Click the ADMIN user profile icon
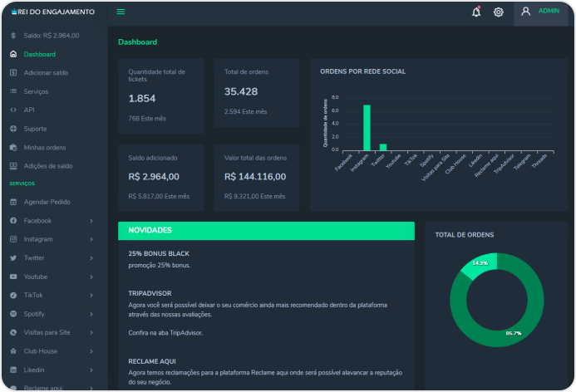This screenshot has height=392, width=576. 525,12
